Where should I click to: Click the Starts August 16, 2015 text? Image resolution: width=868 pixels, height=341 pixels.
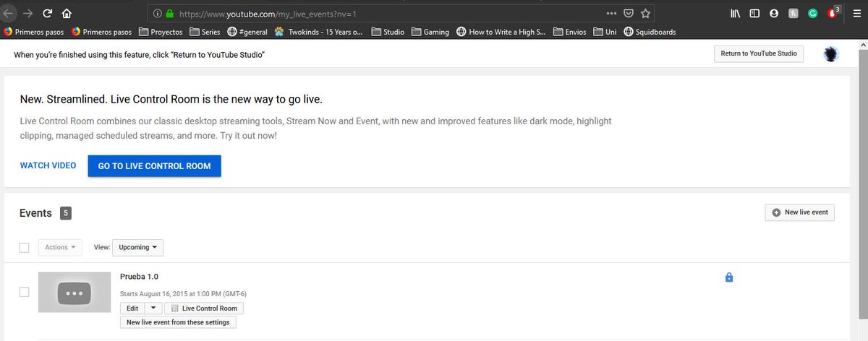pyautogui.click(x=184, y=294)
